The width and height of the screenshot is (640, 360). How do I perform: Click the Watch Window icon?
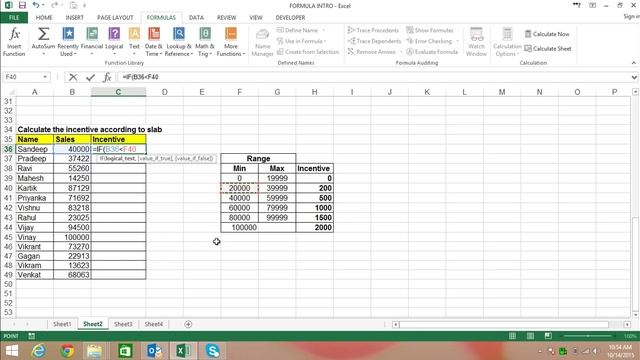(x=476, y=34)
